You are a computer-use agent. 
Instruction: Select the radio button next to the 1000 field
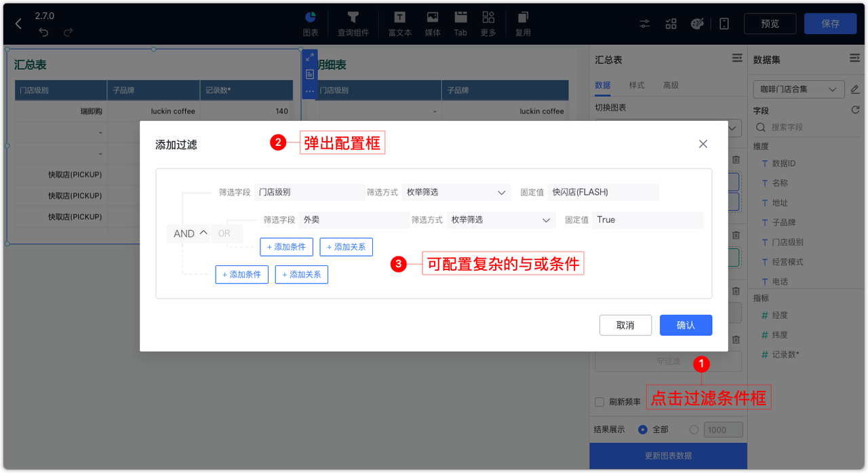coord(694,429)
